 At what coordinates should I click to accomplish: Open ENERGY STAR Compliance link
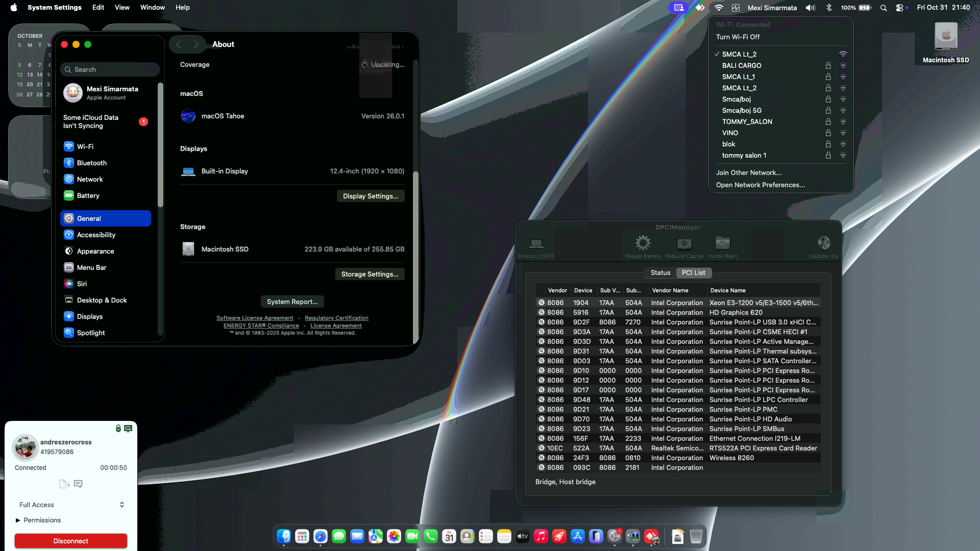(261, 325)
